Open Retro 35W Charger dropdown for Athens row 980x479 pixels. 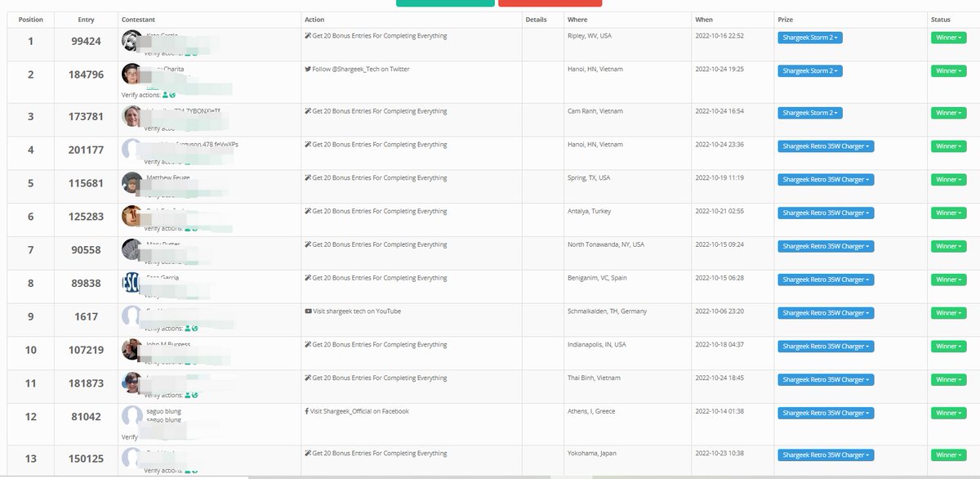point(826,413)
